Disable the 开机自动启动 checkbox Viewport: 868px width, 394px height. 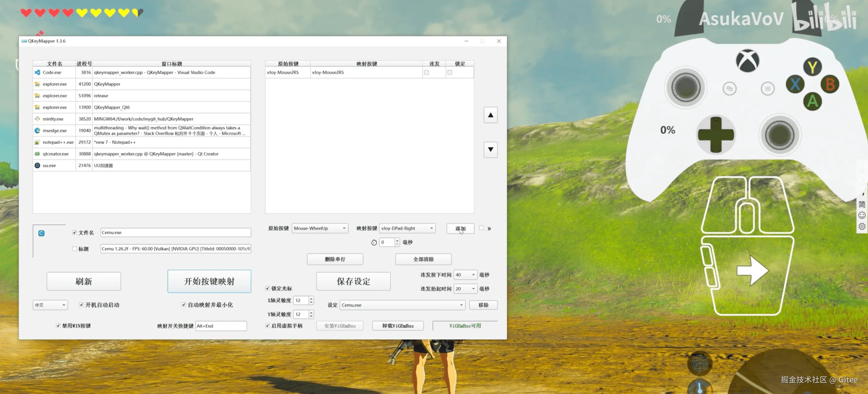[81, 305]
